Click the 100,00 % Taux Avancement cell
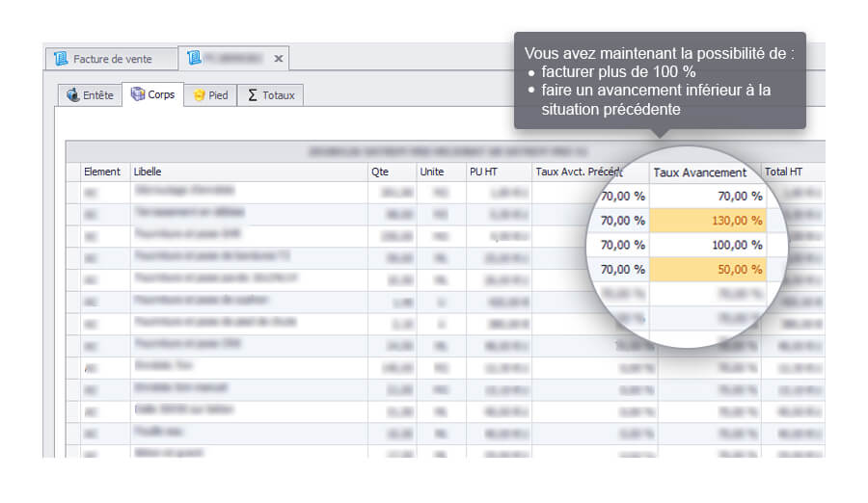Image resolution: width=868 pixels, height=503 pixels. 708,246
